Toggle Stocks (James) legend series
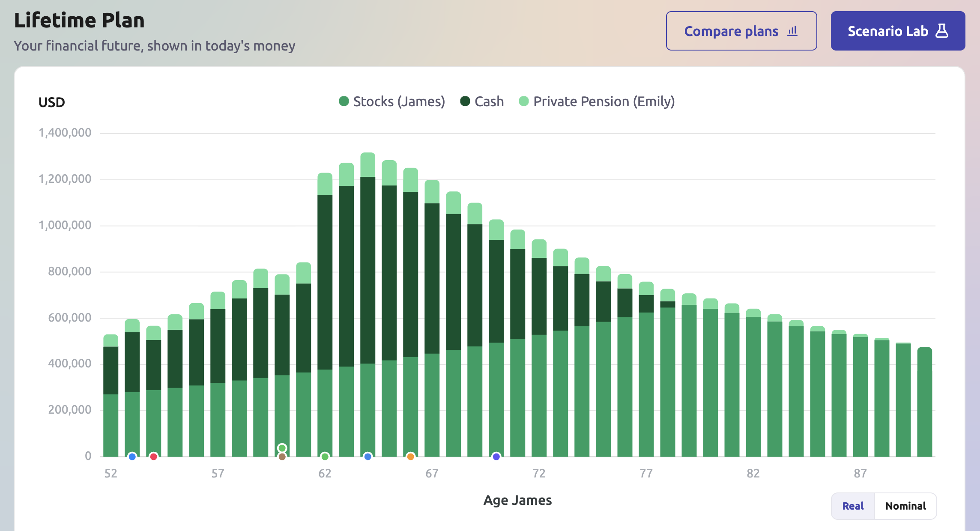Screen dimensions: 980x531 (x=392, y=101)
